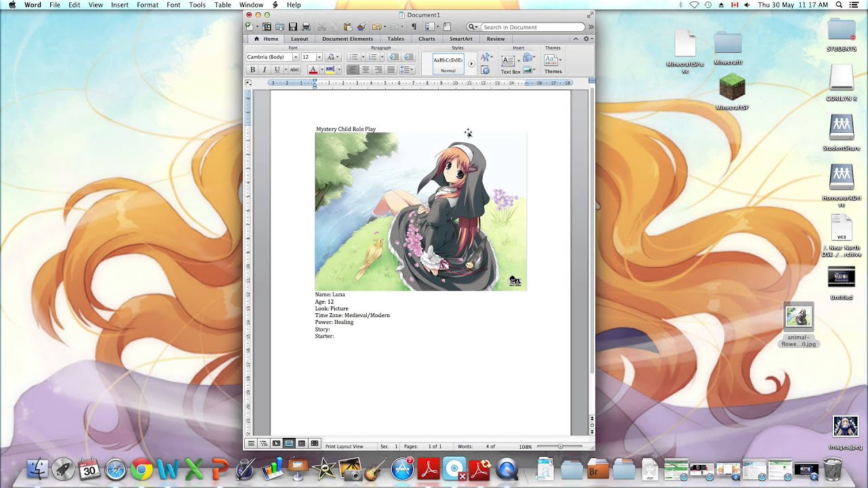Image resolution: width=868 pixels, height=488 pixels.
Task: Open Safari in the Dock
Action: [x=116, y=469]
